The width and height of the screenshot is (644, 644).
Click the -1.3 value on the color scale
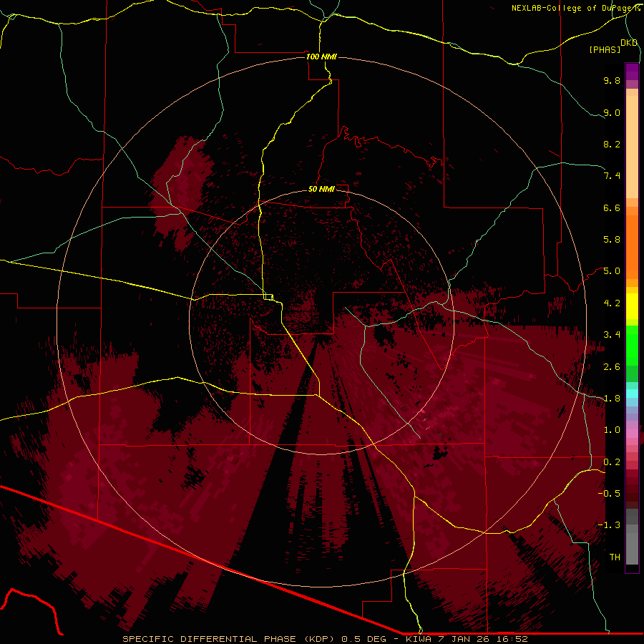coord(609,525)
